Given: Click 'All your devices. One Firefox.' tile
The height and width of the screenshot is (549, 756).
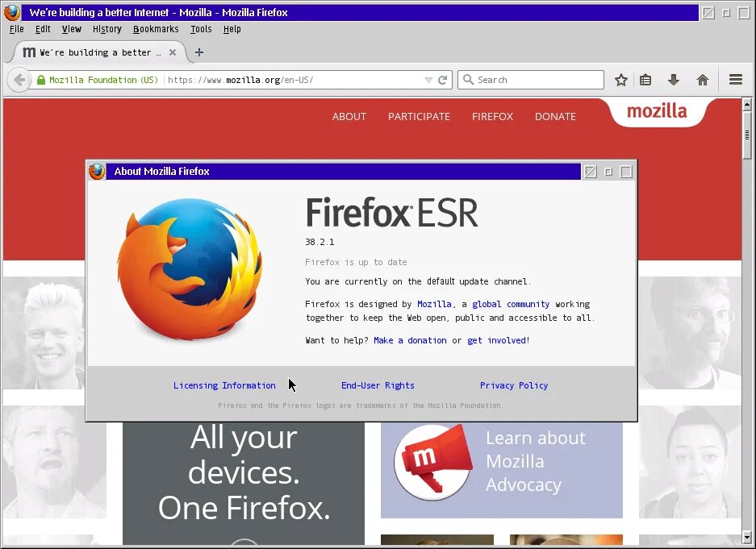Looking at the screenshot, I should (244, 483).
